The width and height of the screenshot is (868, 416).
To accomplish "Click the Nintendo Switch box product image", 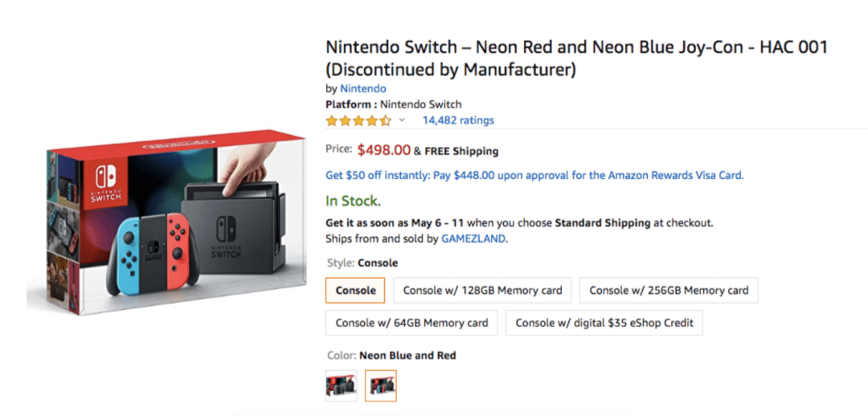I will (166, 222).
